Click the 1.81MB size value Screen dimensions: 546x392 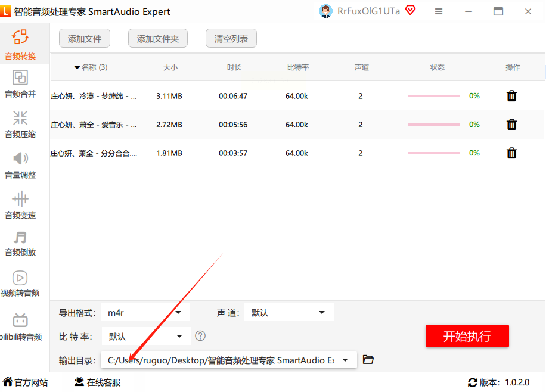(x=169, y=153)
